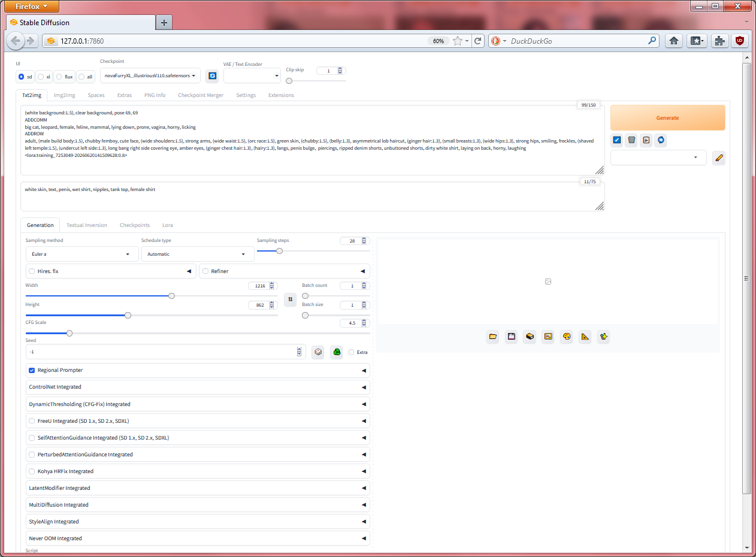Clear the prompt with the trash icon
Screen dimensions: 756x557
tap(631, 140)
